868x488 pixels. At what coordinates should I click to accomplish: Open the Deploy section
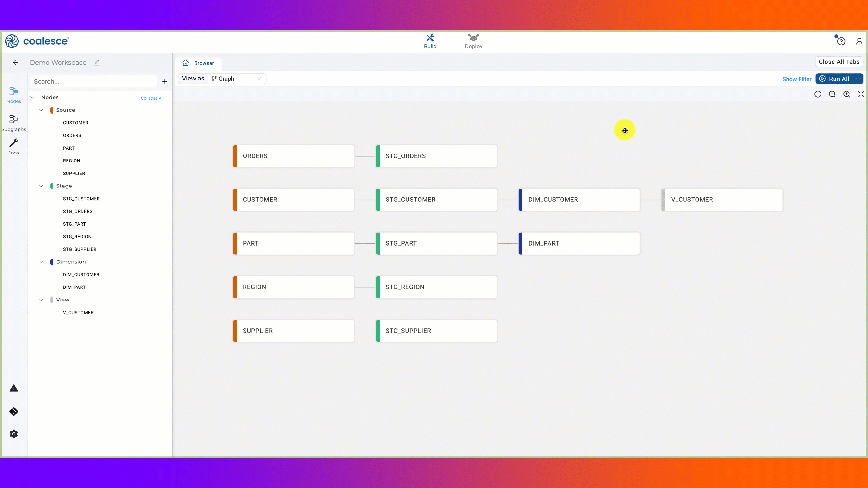[x=474, y=41]
